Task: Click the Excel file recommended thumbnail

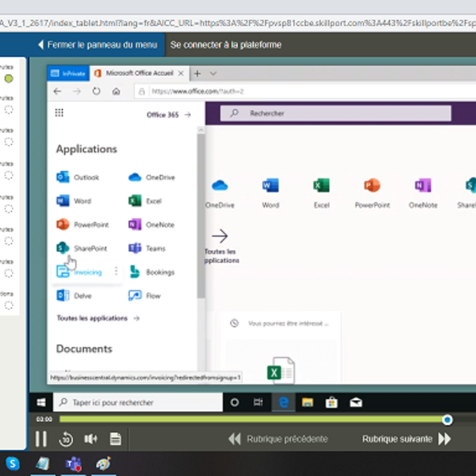Action: point(281,370)
